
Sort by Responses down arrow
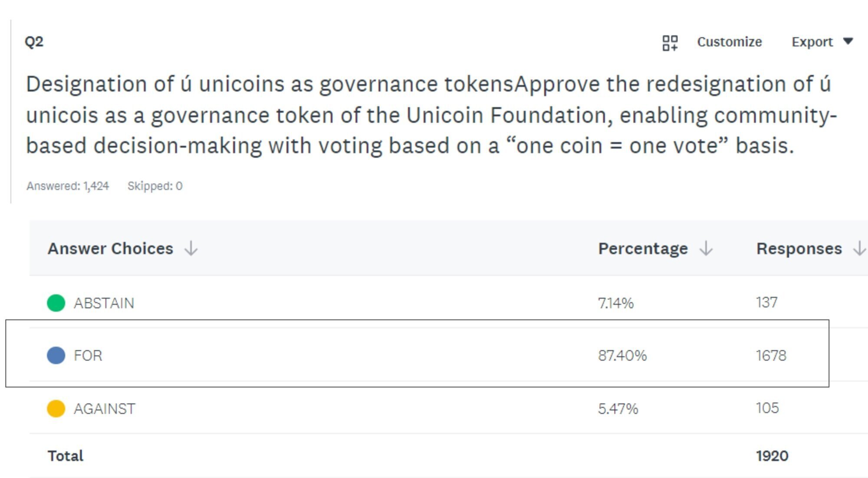(x=859, y=249)
